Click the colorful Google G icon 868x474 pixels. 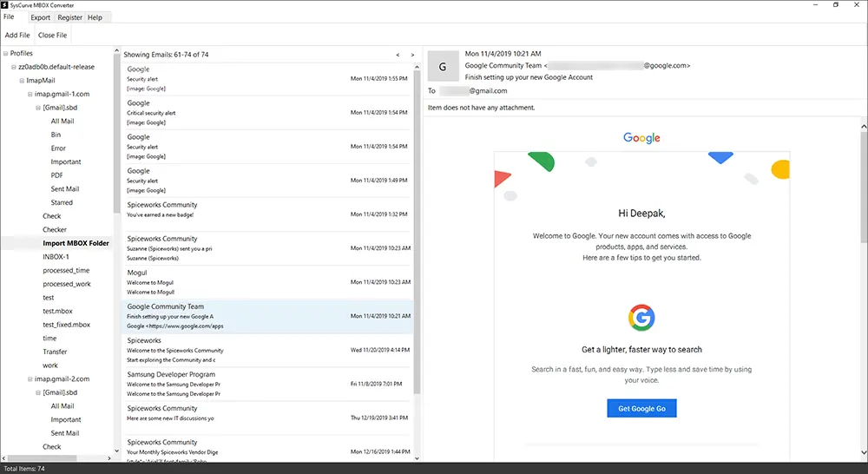pyautogui.click(x=641, y=318)
